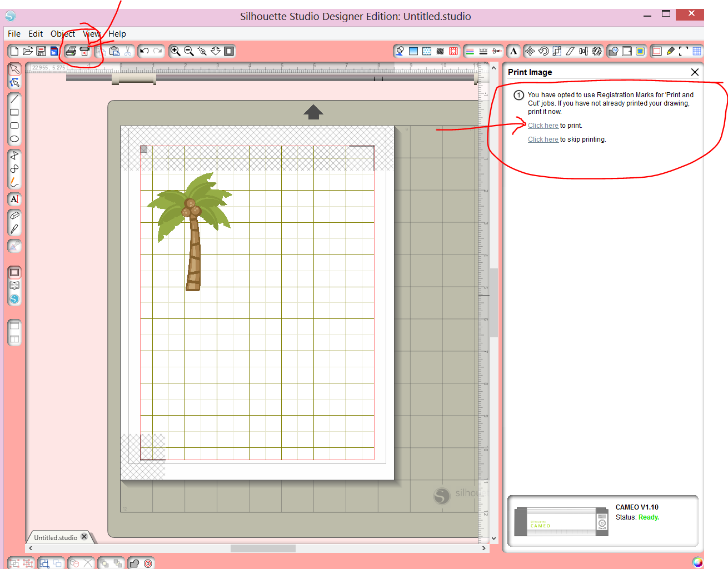Click the Drag Zoom icon

[x=216, y=51]
